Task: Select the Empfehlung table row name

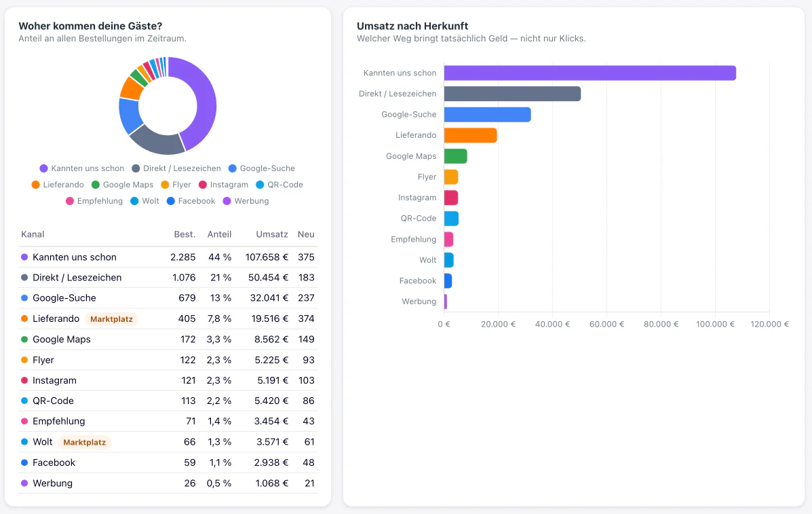Action: pyautogui.click(x=58, y=421)
